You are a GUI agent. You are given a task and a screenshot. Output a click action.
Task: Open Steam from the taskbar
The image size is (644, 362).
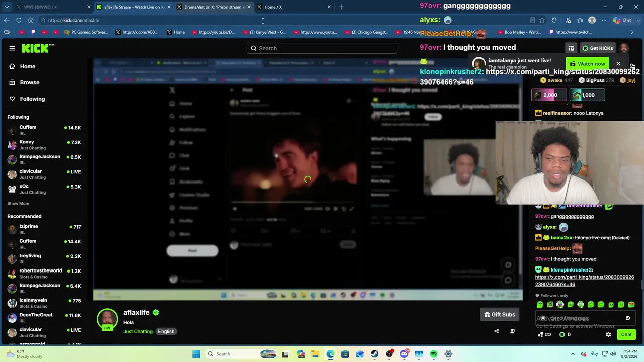pyautogui.click(x=374, y=354)
